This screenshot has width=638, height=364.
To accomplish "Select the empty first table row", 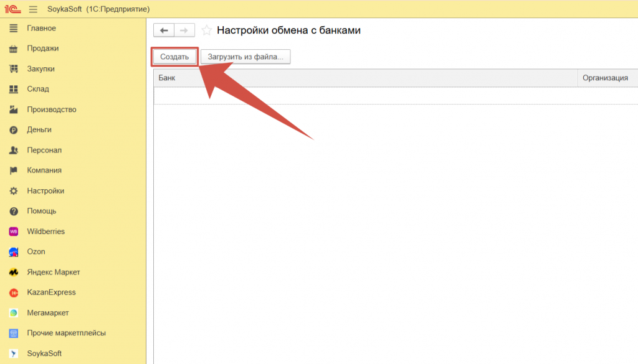I will click(365, 95).
